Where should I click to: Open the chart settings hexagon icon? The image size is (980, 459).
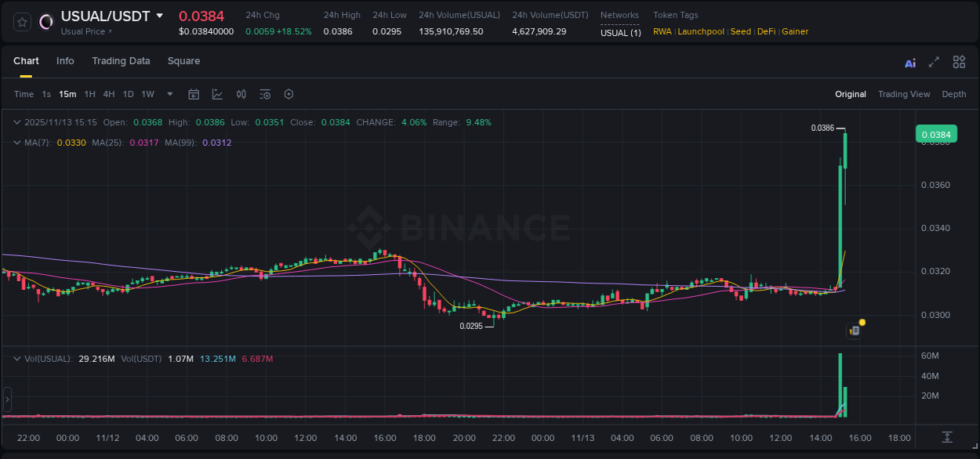click(x=289, y=94)
